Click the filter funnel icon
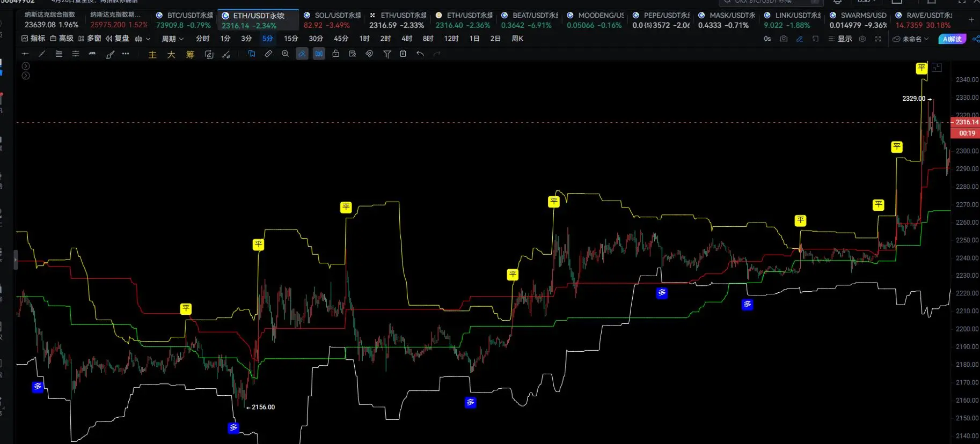This screenshot has height=444, width=980. tap(387, 54)
